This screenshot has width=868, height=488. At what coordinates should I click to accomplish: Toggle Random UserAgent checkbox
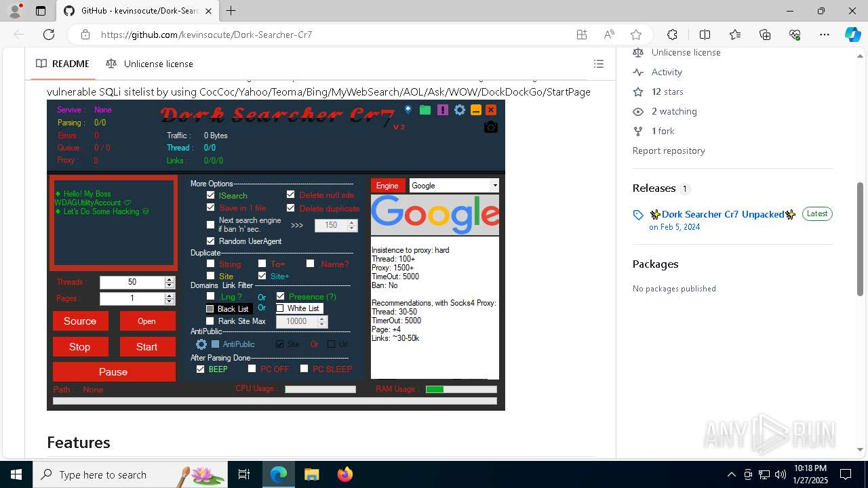(x=210, y=241)
